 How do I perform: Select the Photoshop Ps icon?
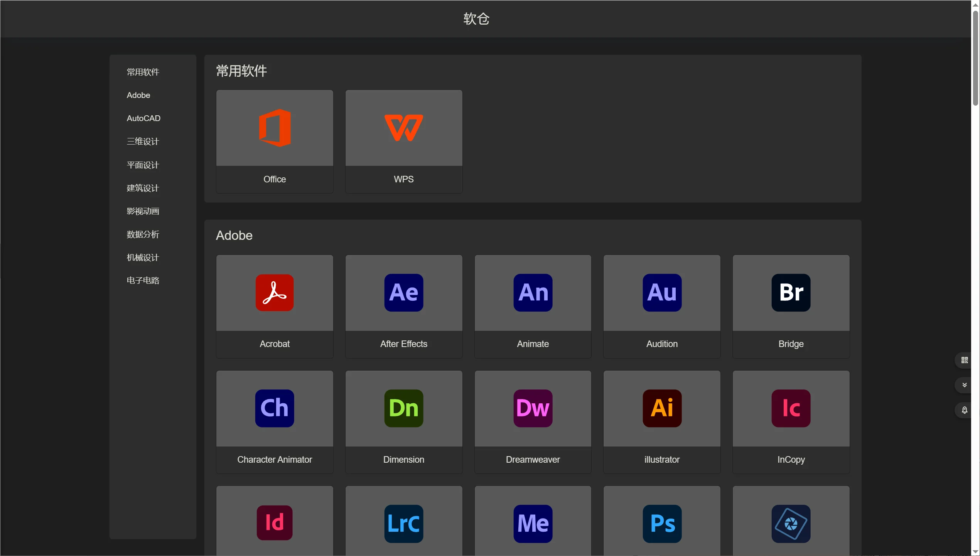point(662,524)
